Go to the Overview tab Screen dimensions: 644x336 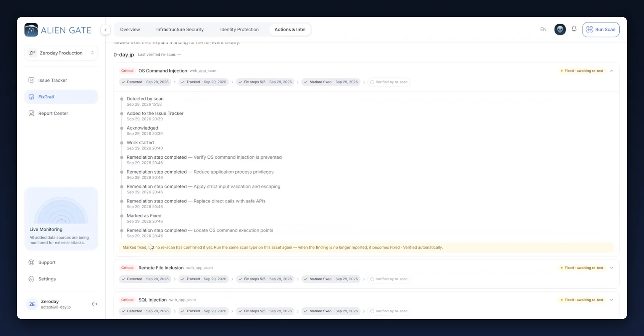tap(130, 29)
